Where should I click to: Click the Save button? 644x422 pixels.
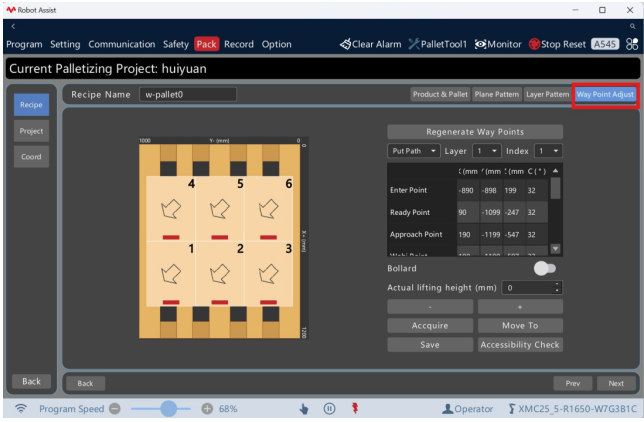pyautogui.click(x=430, y=344)
